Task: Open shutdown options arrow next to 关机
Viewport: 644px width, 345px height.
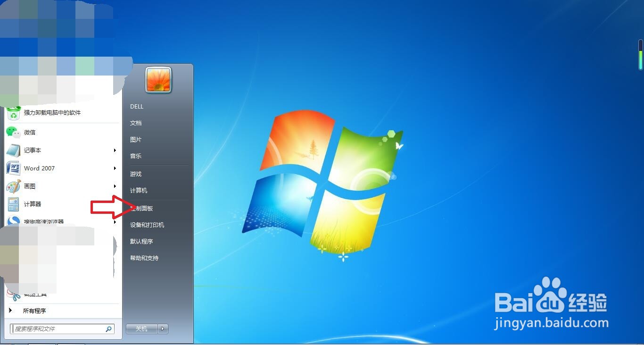Action: (x=163, y=329)
